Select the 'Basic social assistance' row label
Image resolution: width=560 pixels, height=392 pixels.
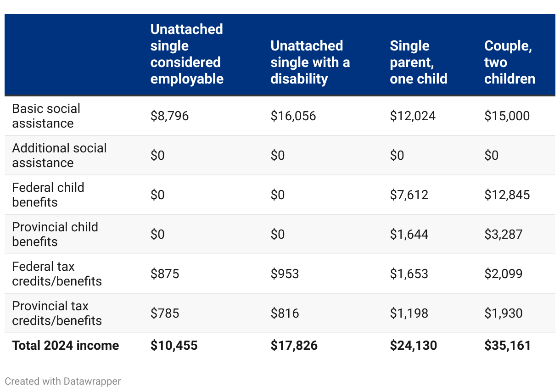click(x=46, y=116)
